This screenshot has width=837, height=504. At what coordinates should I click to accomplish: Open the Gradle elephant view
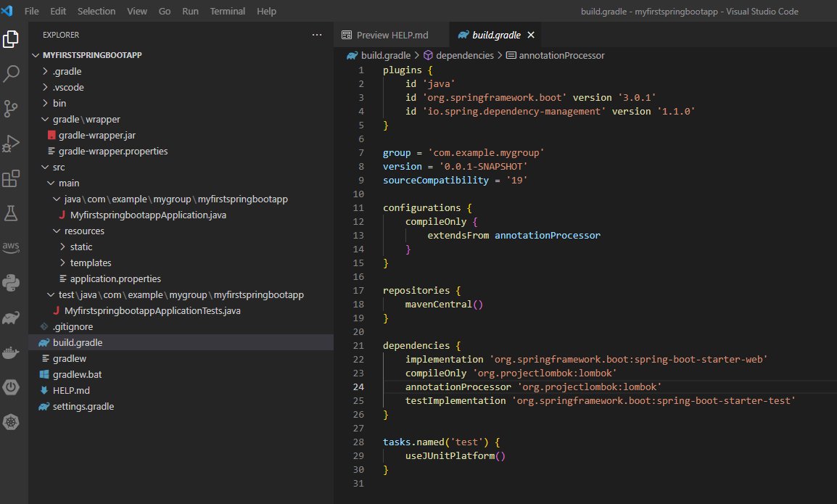[11, 318]
